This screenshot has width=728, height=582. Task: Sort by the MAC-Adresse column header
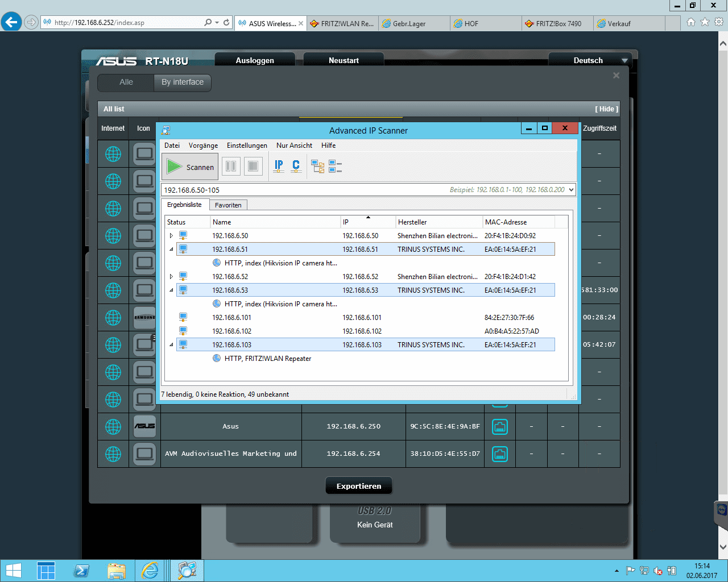pyautogui.click(x=518, y=222)
